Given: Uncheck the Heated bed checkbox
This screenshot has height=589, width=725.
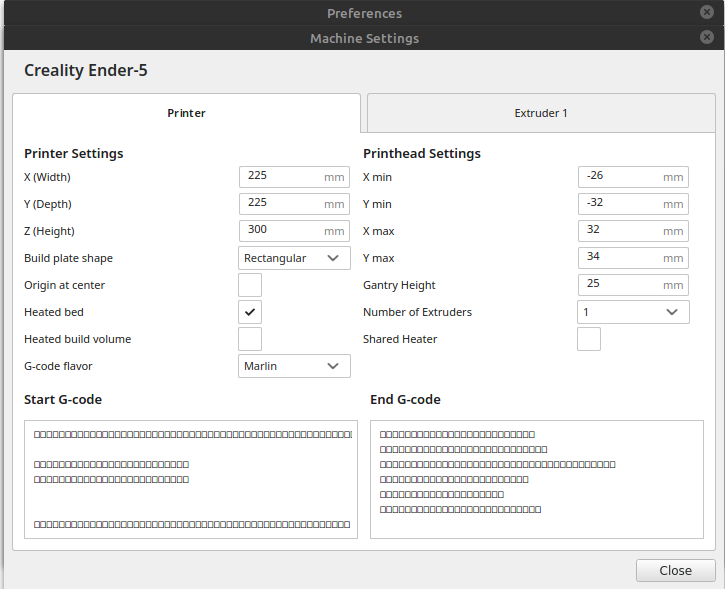Looking at the screenshot, I should [x=250, y=312].
